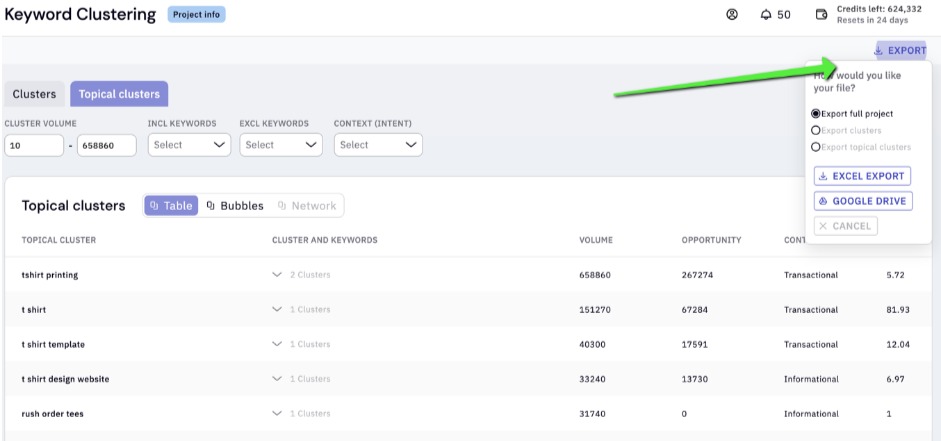The height and width of the screenshot is (441, 941).
Task: Click volume value 33240
Action: point(592,379)
